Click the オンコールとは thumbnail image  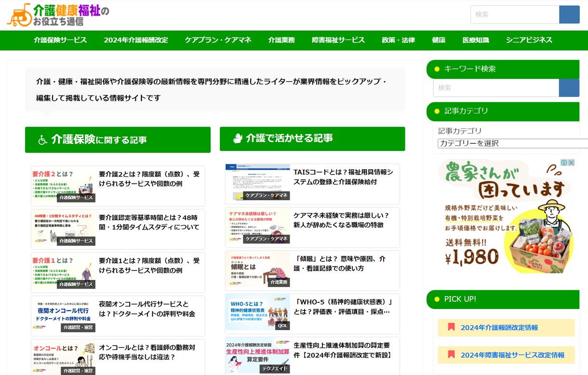pyautogui.click(x=63, y=358)
